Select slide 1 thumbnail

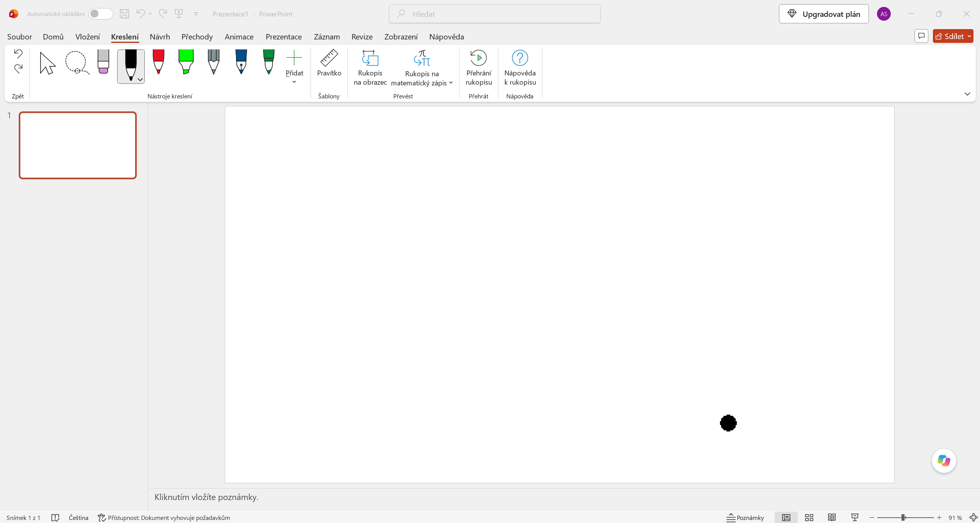78,145
